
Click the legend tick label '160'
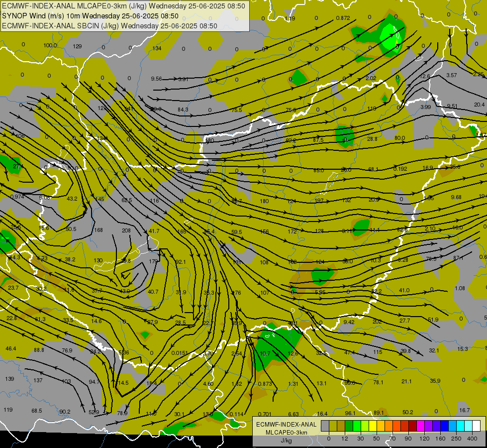click(x=440, y=439)
